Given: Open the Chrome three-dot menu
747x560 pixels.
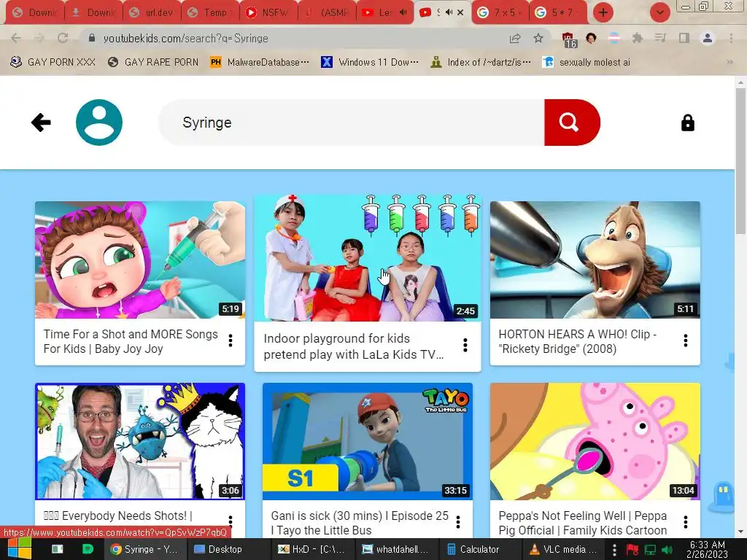Looking at the screenshot, I should 731,38.
